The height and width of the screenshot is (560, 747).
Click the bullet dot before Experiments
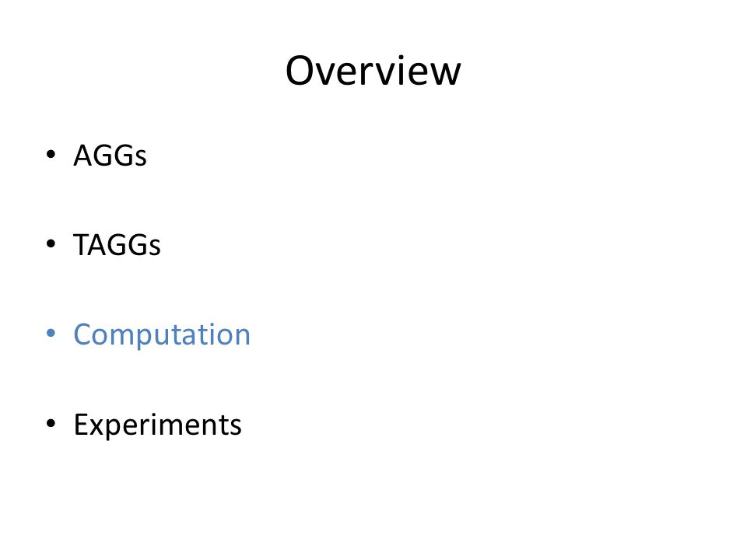[x=51, y=423]
